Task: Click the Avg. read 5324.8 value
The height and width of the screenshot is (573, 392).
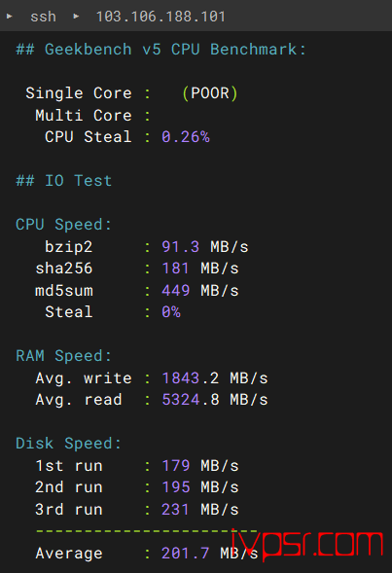Action: click(x=191, y=400)
